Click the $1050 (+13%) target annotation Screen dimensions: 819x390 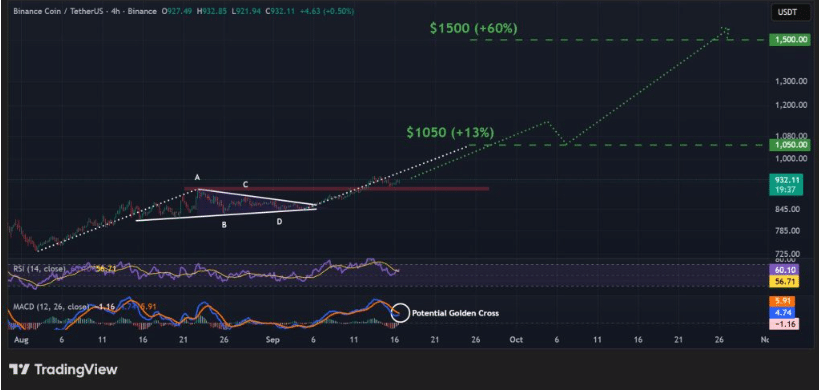[x=450, y=133]
